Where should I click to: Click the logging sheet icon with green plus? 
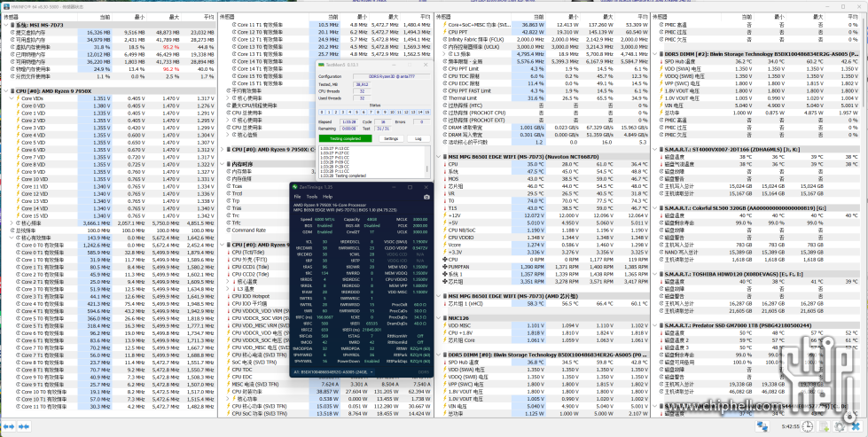tap(825, 426)
